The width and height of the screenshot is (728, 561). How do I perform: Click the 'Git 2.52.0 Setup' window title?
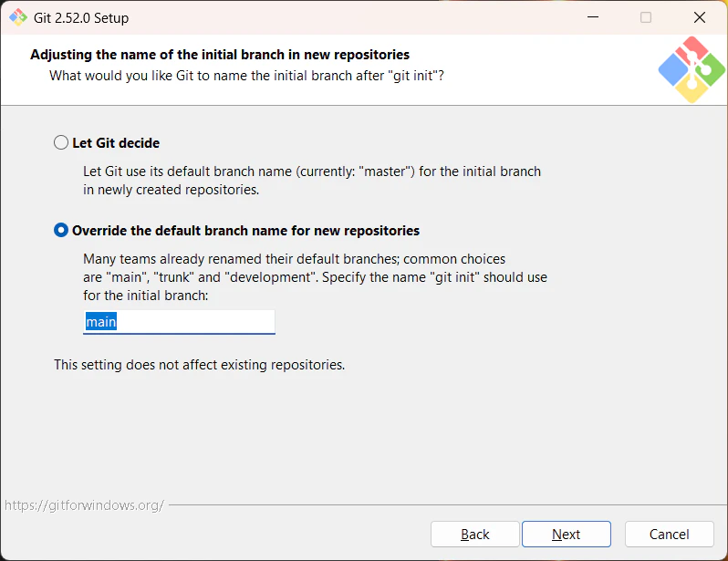pos(81,18)
